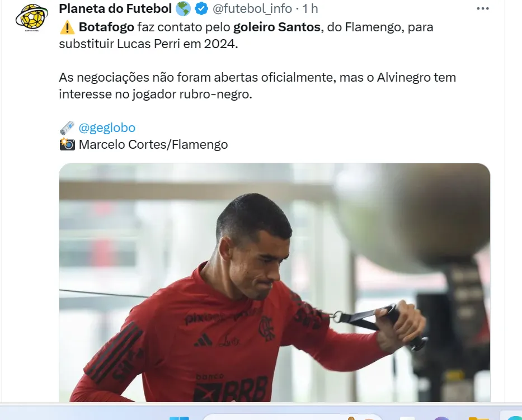Click the bold goleiro Santos text
Image resolution: width=522 pixels, height=420 pixels.
tap(276, 27)
